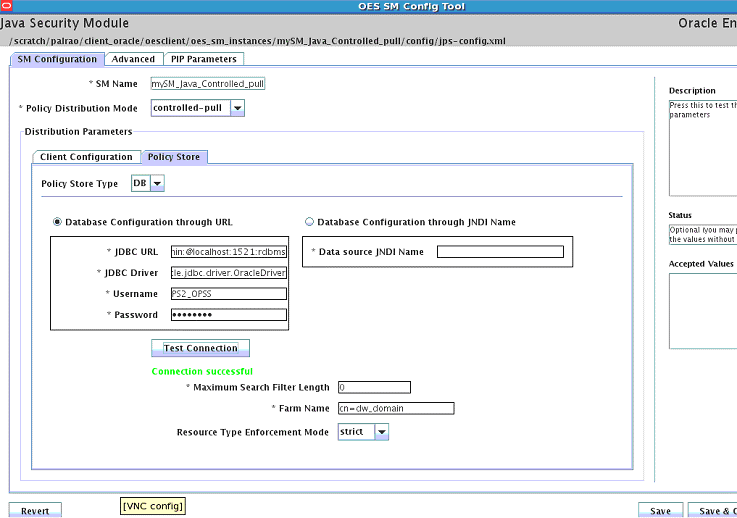Click the Revert button
Image resolution: width=737 pixels, height=518 pixels.
coord(35,510)
